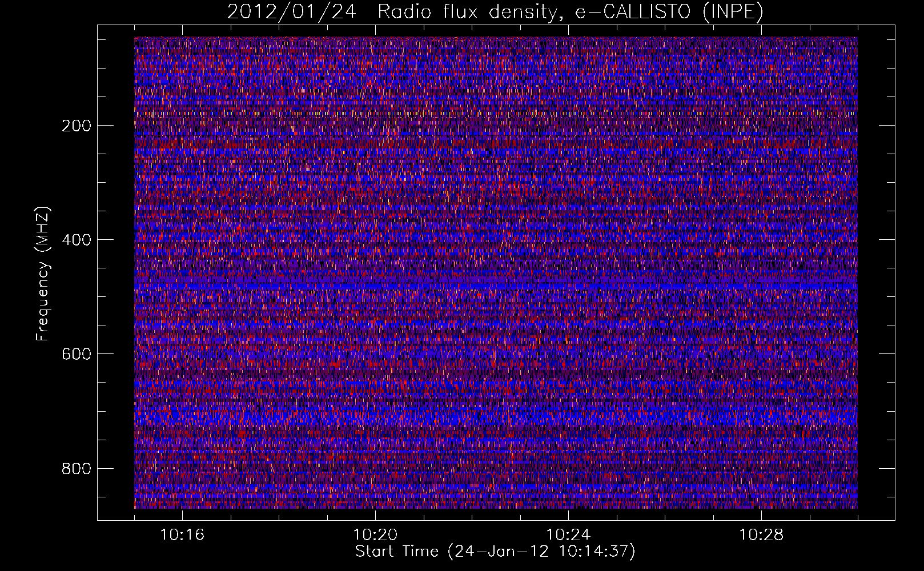
Task: Click the 'Start Time (24-Jan-12 10:14:37)' label
Action: (x=495, y=552)
